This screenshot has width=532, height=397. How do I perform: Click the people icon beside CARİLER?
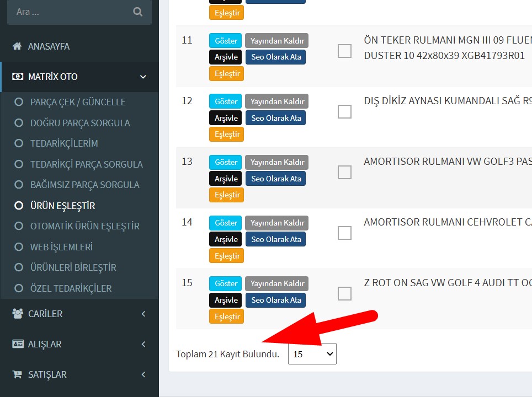[17, 314]
